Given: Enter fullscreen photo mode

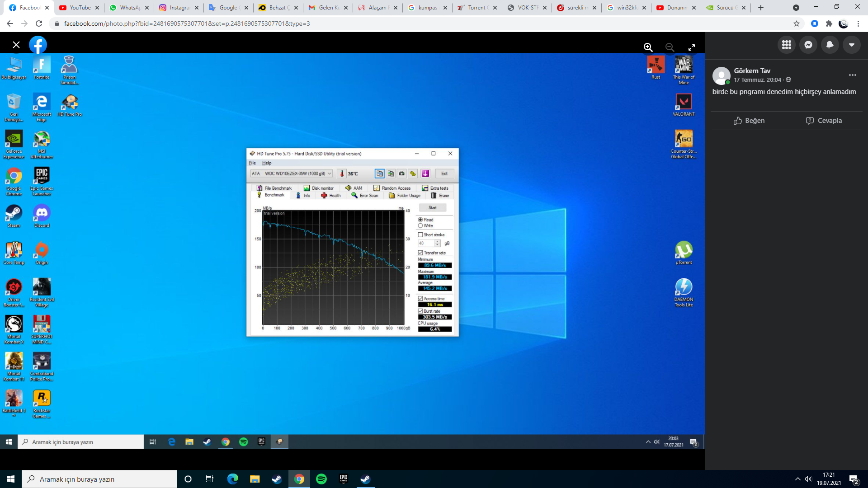Looking at the screenshot, I should pyautogui.click(x=692, y=47).
